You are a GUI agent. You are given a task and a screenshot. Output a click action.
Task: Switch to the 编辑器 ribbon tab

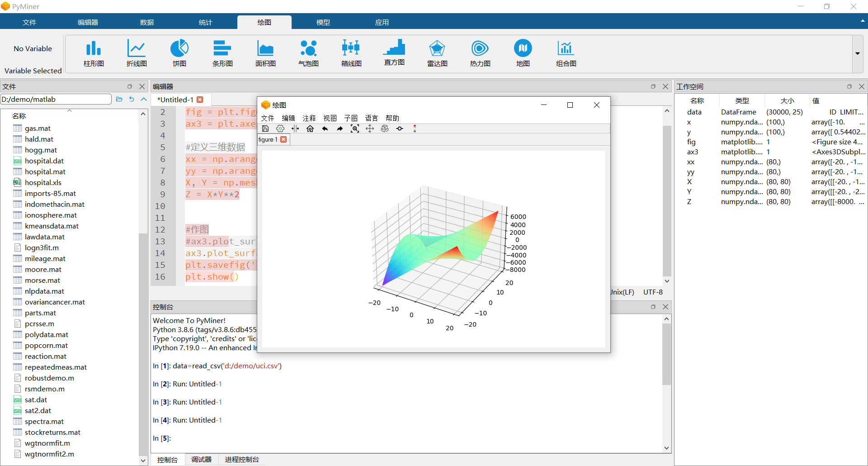coord(88,22)
